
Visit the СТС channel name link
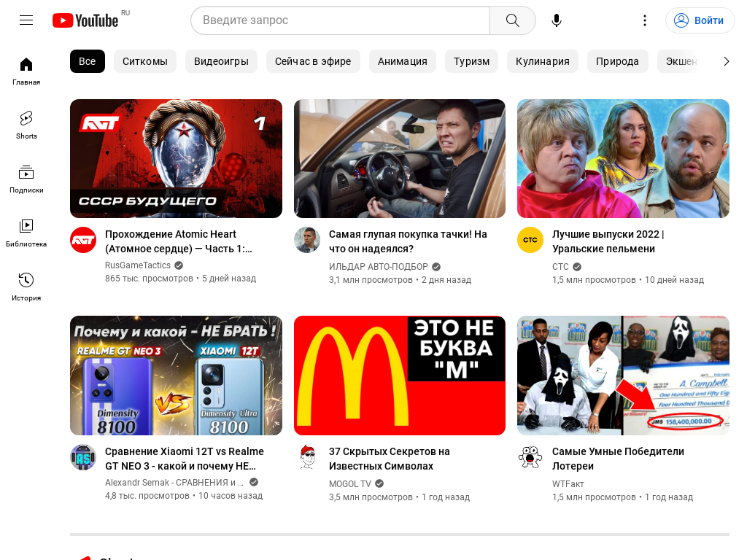[560, 267]
